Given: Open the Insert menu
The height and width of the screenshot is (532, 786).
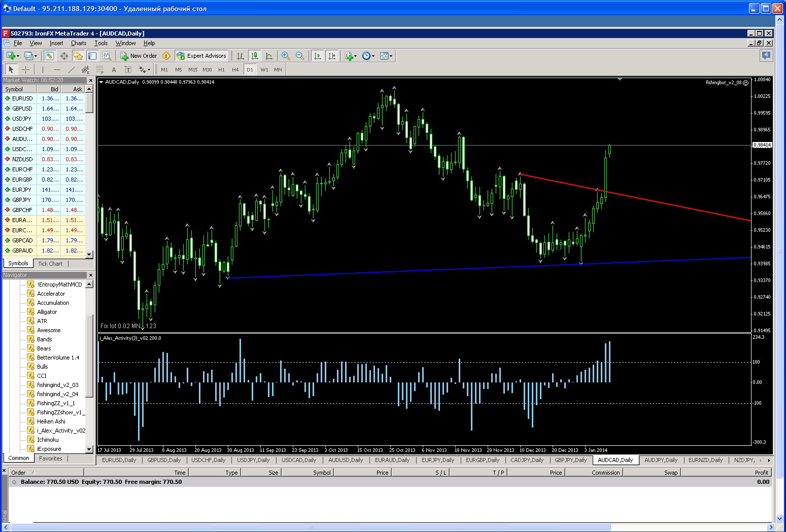Looking at the screenshot, I should point(56,43).
